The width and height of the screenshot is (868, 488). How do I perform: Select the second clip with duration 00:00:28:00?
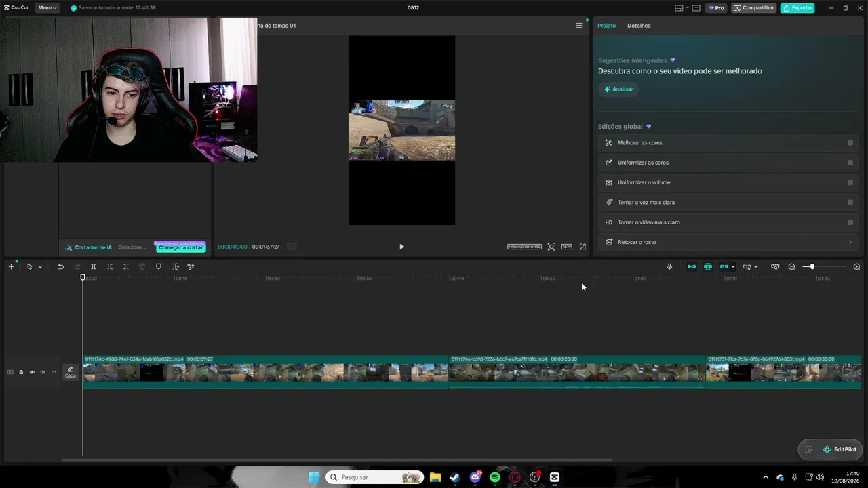point(577,371)
